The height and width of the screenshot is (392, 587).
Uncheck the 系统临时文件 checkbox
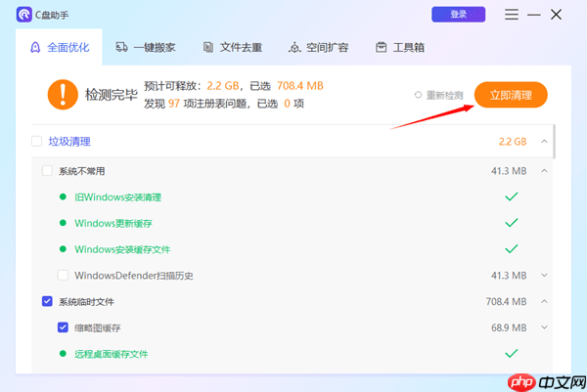[x=47, y=301]
